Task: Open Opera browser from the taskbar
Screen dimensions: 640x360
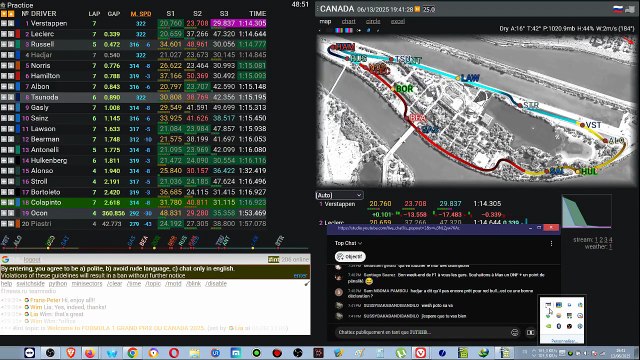Action: tap(174, 352)
